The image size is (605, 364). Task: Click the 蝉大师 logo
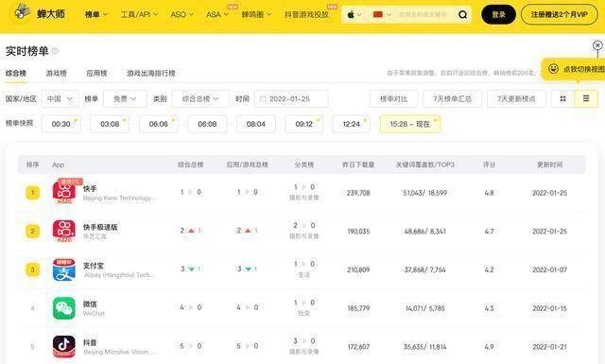click(39, 14)
